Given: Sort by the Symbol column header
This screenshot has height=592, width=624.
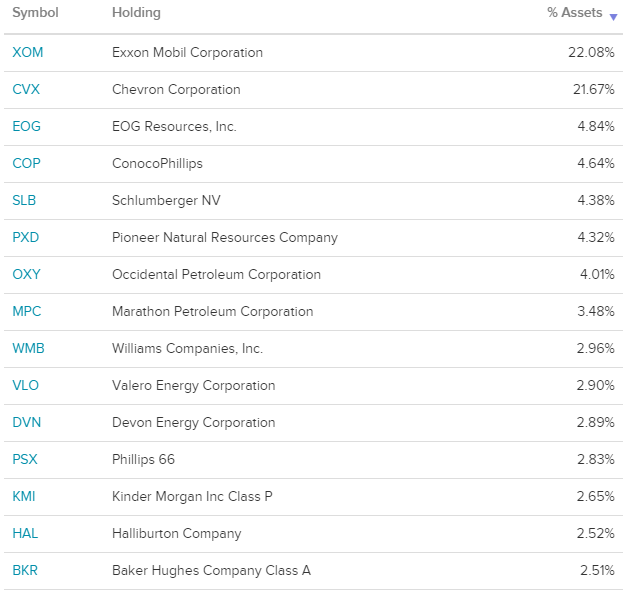Looking at the screenshot, I should click(35, 12).
